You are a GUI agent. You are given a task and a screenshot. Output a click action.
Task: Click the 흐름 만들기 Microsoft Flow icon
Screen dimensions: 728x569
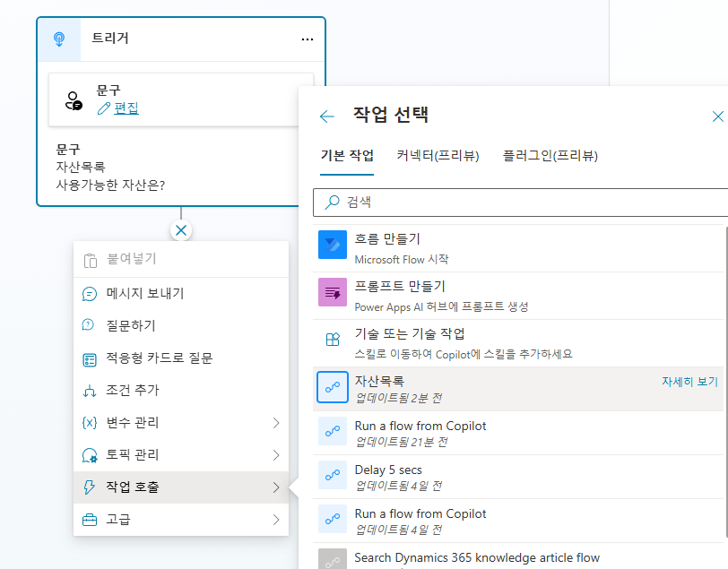pos(333,246)
